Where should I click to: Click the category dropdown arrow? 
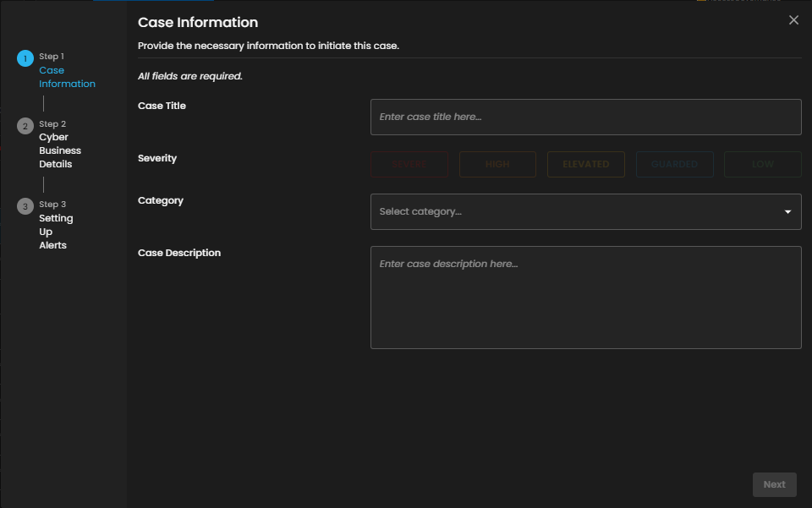pyautogui.click(x=787, y=211)
